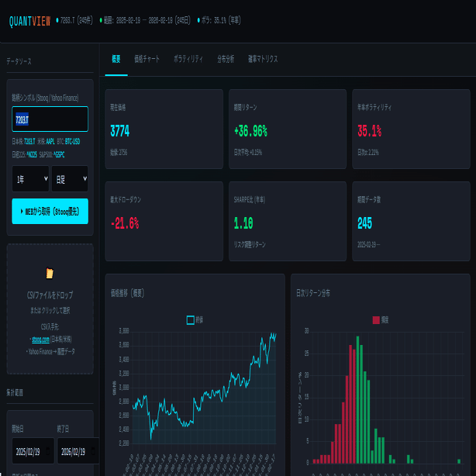Go to the 確率マトリクス tab
476x476 pixels.
263,59
